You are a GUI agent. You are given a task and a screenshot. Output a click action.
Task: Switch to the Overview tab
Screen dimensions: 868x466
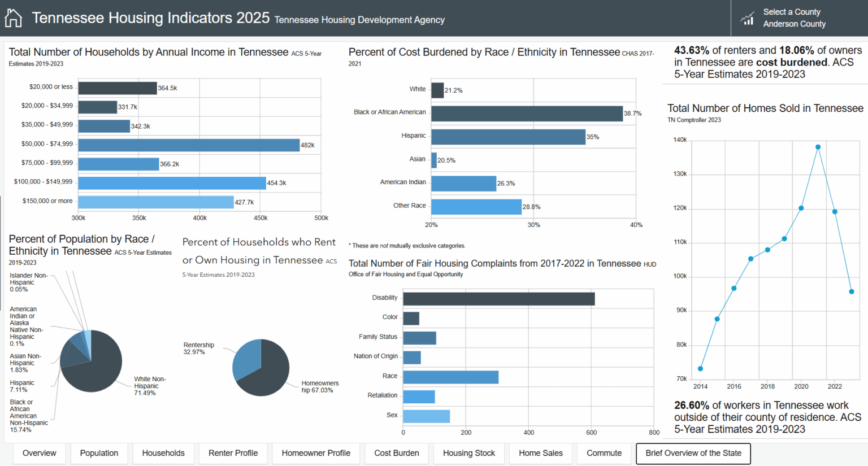[x=40, y=453]
